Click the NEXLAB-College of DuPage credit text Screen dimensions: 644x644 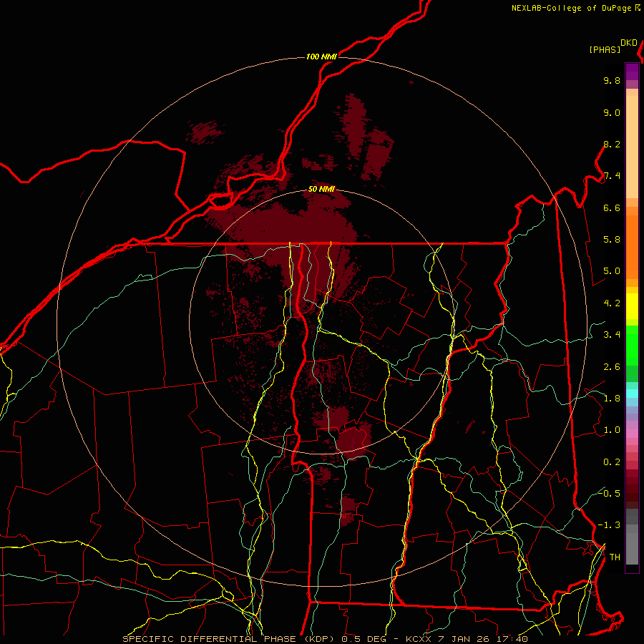572,8
